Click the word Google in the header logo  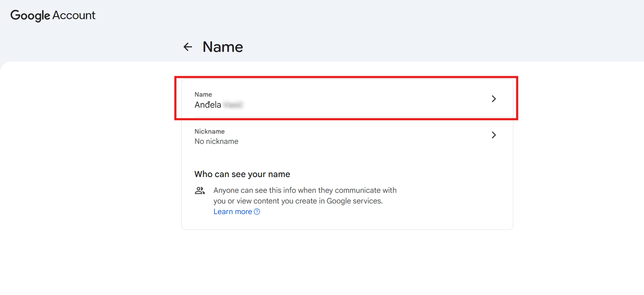[30, 15]
